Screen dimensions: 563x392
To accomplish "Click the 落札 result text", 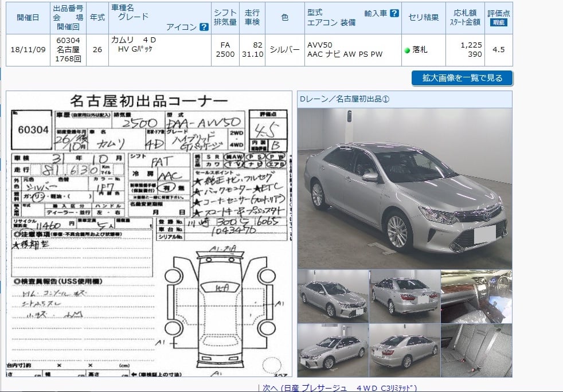I will pos(420,50).
